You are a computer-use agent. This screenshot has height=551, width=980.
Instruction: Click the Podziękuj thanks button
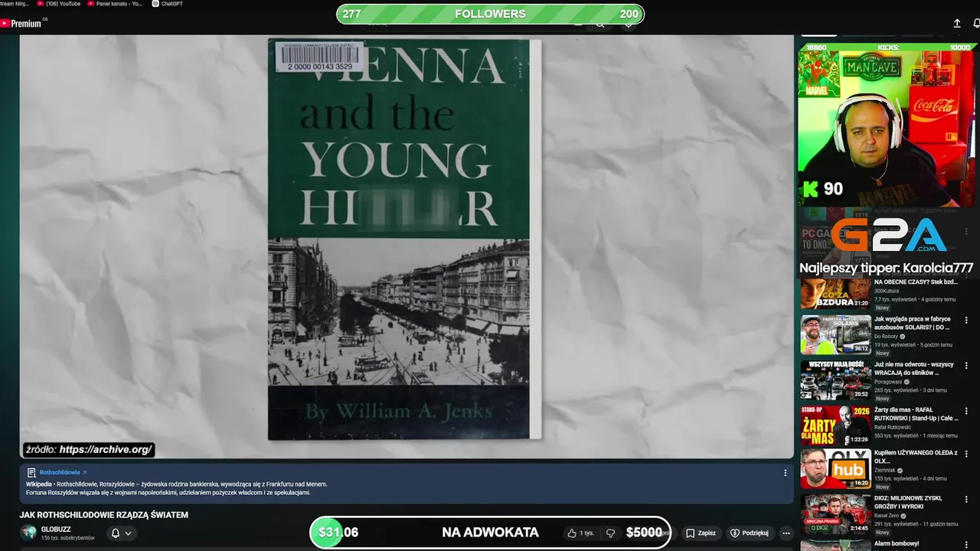click(750, 533)
